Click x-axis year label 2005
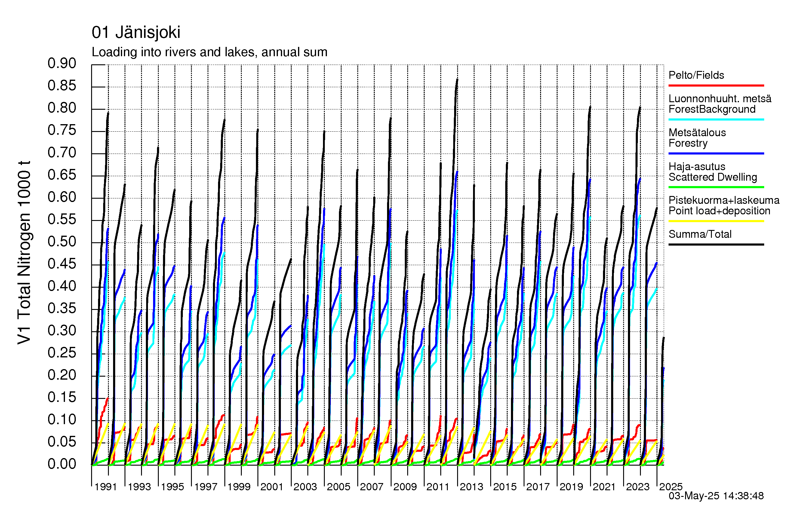Screen dimensions: 812x511 click(339, 487)
